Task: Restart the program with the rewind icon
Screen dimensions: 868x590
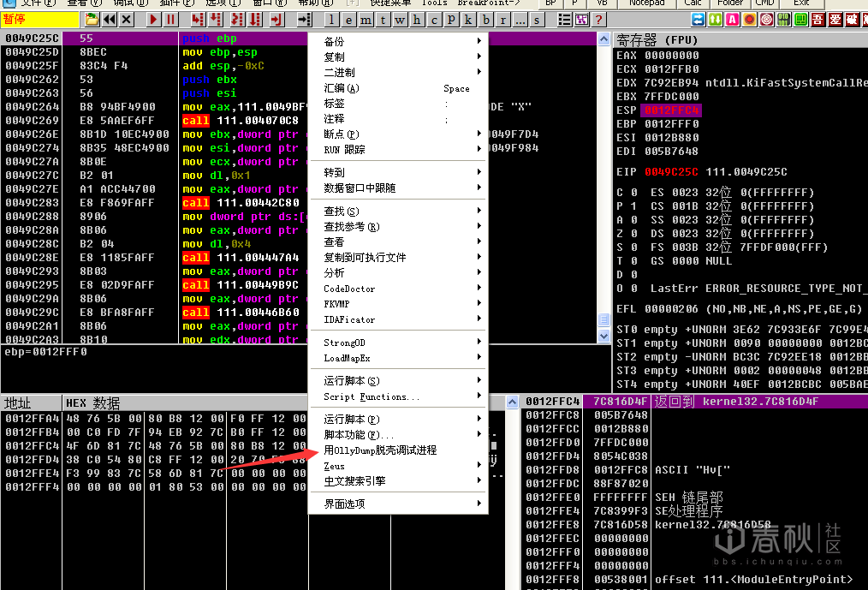Action: click(x=110, y=20)
